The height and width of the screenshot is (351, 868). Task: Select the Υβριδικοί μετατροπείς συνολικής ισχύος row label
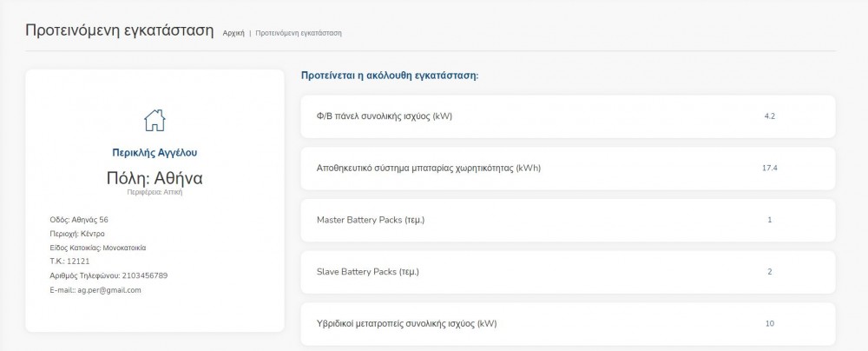click(407, 324)
